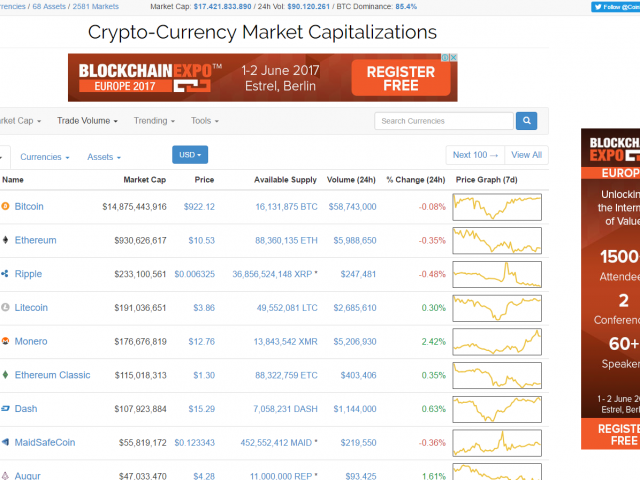
Task: Click the Dash logo icon
Action: [5, 409]
